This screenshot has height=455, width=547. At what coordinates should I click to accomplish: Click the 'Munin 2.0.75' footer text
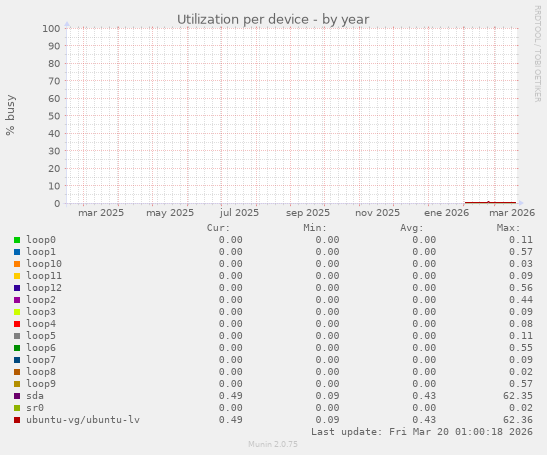point(273,444)
